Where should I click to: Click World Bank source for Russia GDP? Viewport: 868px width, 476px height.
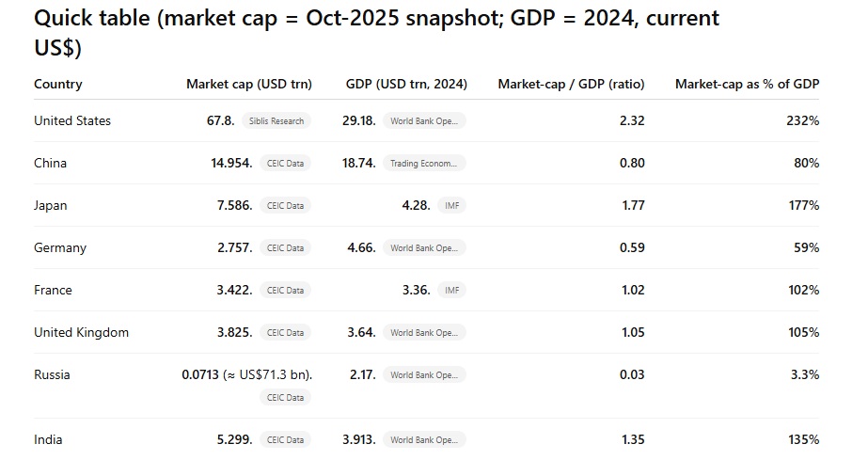tap(423, 375)
